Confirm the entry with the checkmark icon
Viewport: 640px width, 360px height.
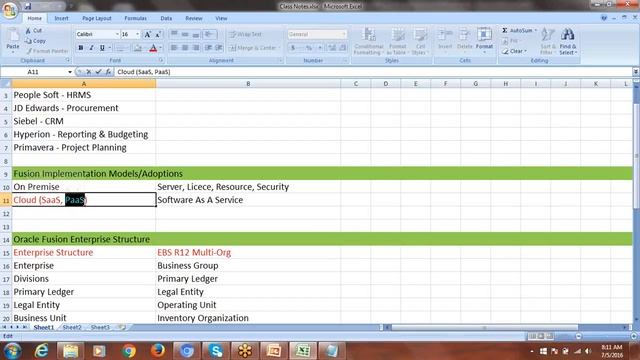click(98, 72)
